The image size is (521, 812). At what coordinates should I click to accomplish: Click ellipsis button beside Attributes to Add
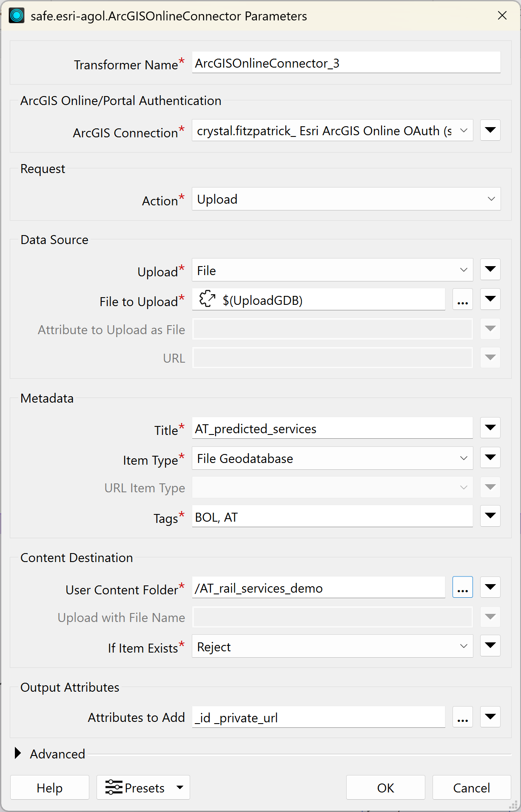point(463,717)
